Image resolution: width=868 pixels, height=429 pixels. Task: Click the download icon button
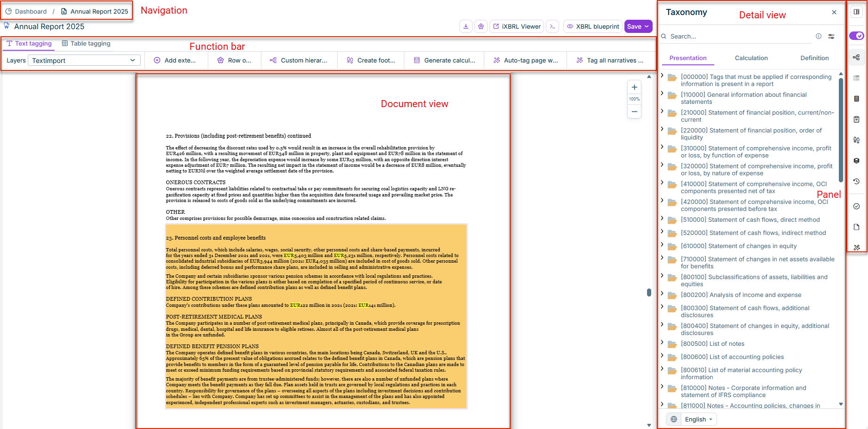(x=466, y=26)
